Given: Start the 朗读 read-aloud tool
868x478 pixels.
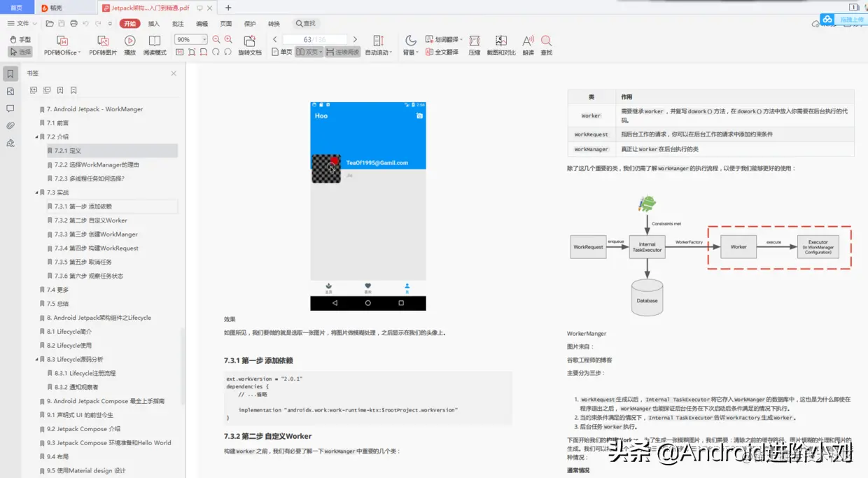Looking at the screenshot, I should coord(528,45).
